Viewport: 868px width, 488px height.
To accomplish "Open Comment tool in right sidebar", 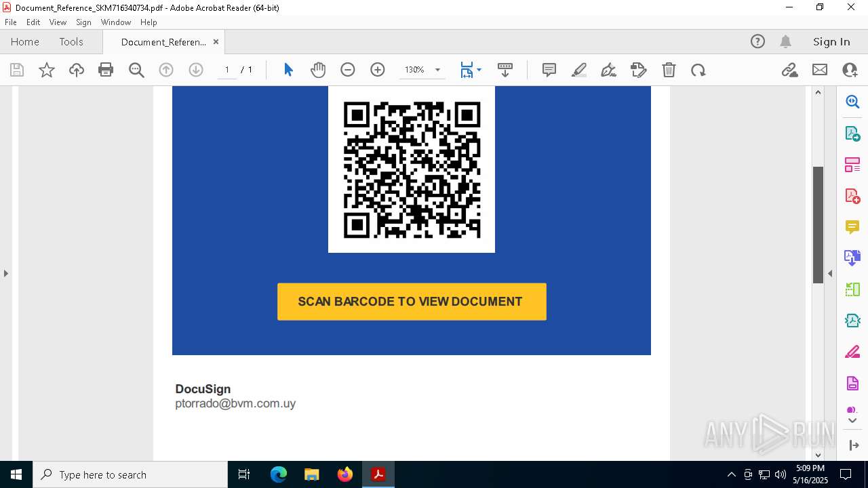I will 852,227.
